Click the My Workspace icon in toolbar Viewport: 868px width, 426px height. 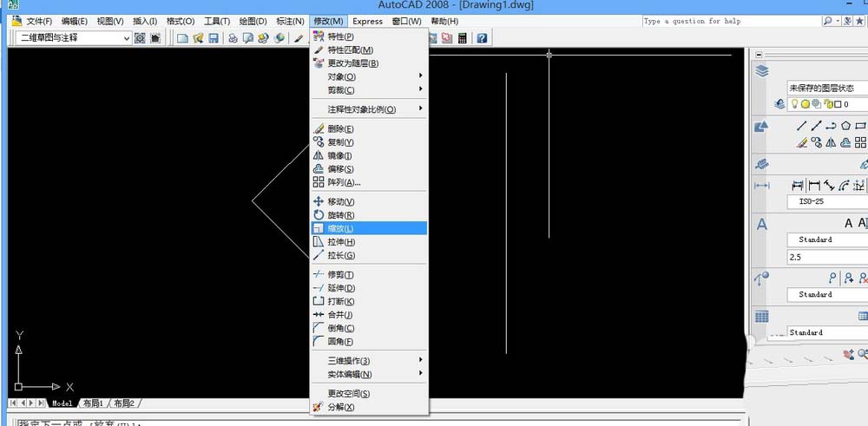click(155, 38)
